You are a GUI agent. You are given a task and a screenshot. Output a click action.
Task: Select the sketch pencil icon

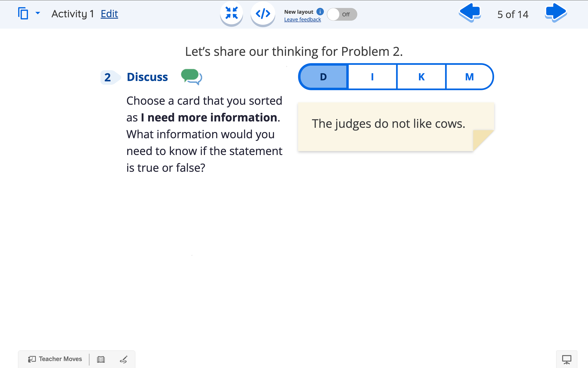click(123, 359)
